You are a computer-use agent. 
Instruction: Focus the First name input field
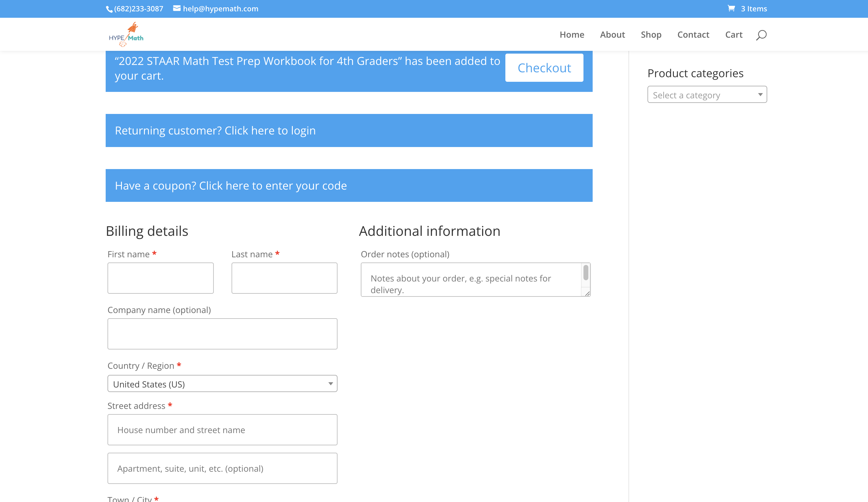click(x=160, y=278)
